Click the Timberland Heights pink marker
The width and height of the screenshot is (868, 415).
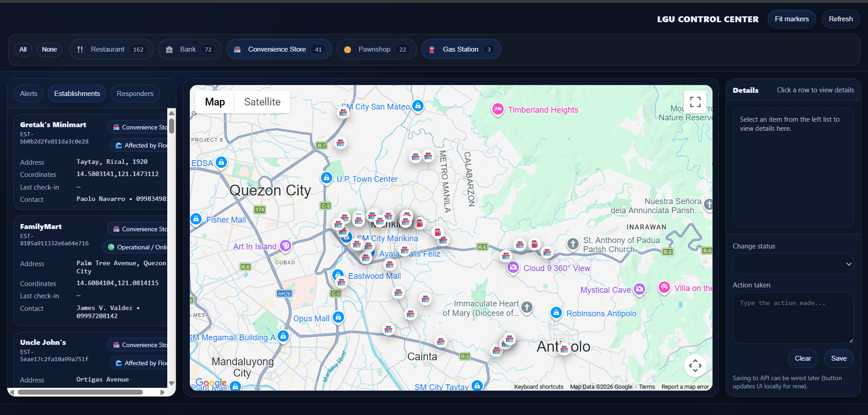coord(498,110)
